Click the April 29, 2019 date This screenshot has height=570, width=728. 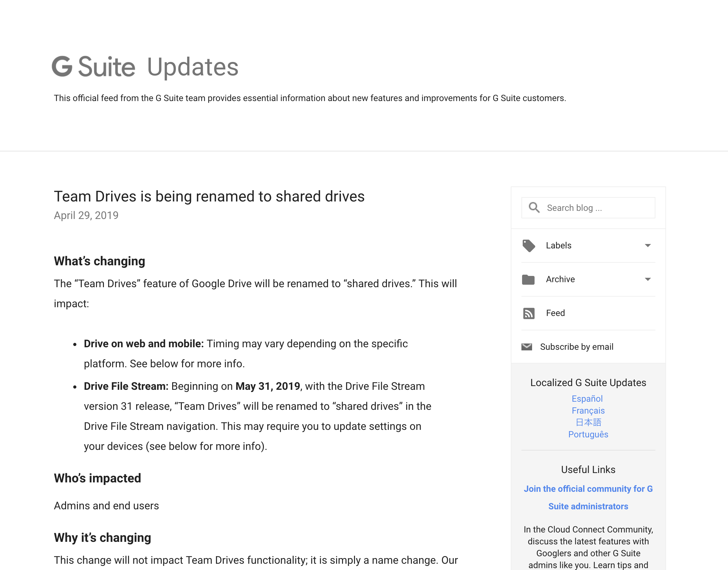(x=86, y=215)
